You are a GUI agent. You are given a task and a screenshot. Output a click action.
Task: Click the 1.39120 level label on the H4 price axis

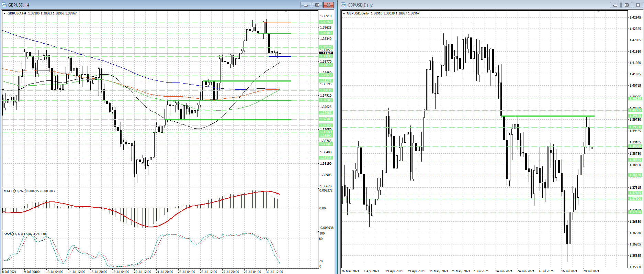click(x=326, y=47)
